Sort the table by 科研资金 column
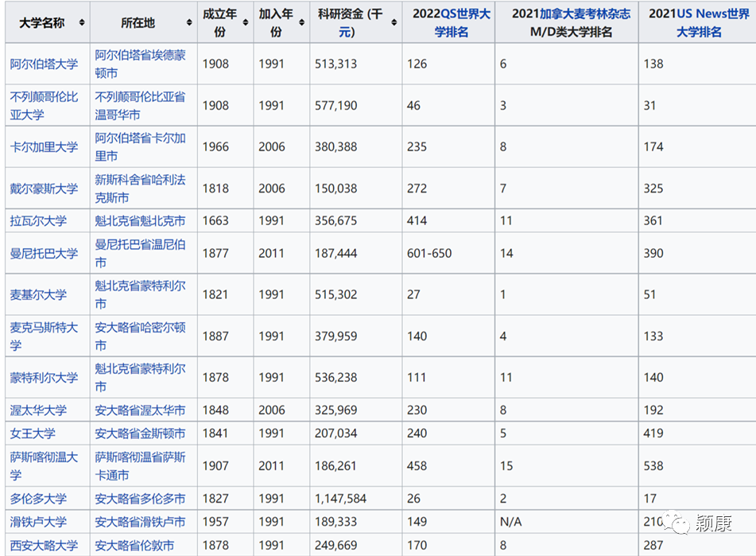Image resolution: width=756 pixels, height=556 pixels. click(x=394, y=23)
